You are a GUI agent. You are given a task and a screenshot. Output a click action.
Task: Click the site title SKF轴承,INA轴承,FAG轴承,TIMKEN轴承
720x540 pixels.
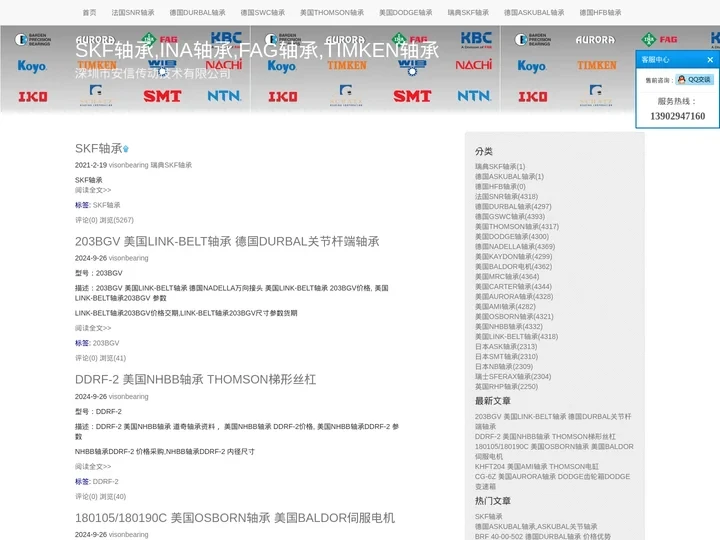(257, 50)
